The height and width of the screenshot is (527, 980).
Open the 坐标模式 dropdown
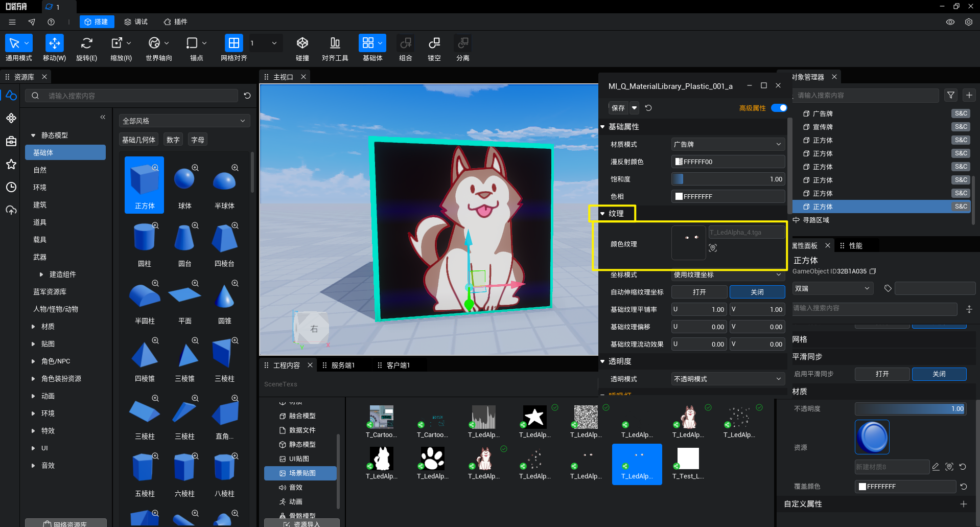coord(728,275)
